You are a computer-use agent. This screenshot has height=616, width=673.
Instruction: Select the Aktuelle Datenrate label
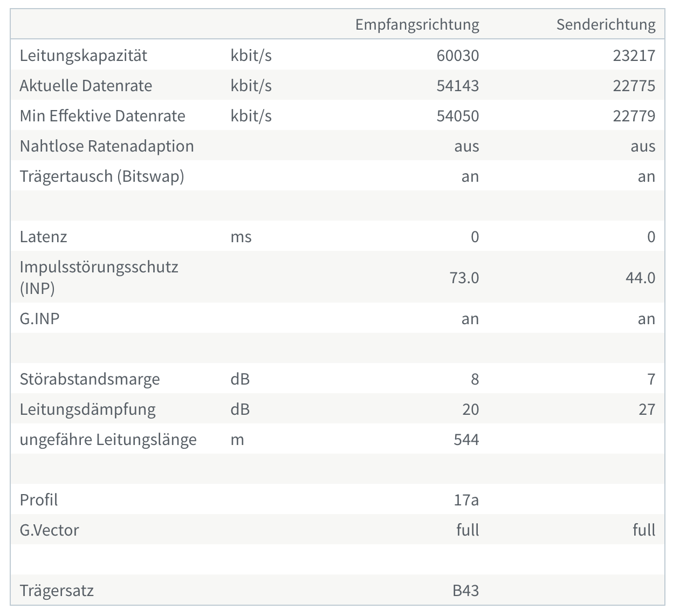(x=86, y=86)
